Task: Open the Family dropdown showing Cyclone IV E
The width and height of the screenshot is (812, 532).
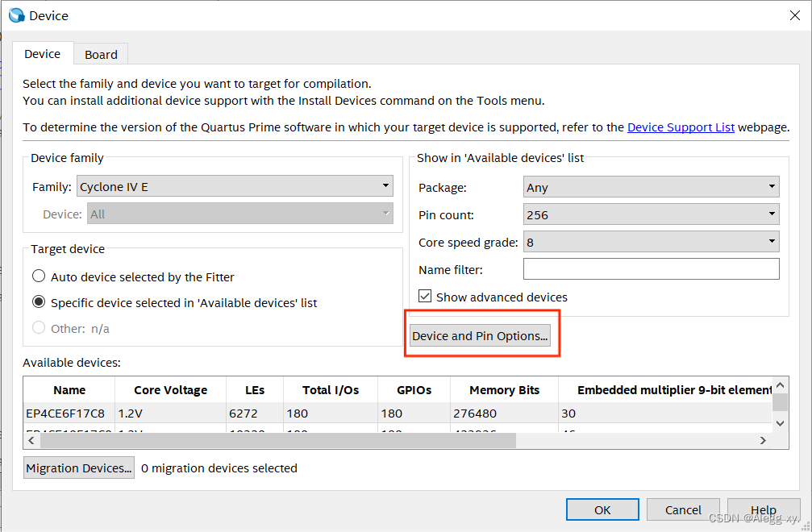Action: click(235, 186)
